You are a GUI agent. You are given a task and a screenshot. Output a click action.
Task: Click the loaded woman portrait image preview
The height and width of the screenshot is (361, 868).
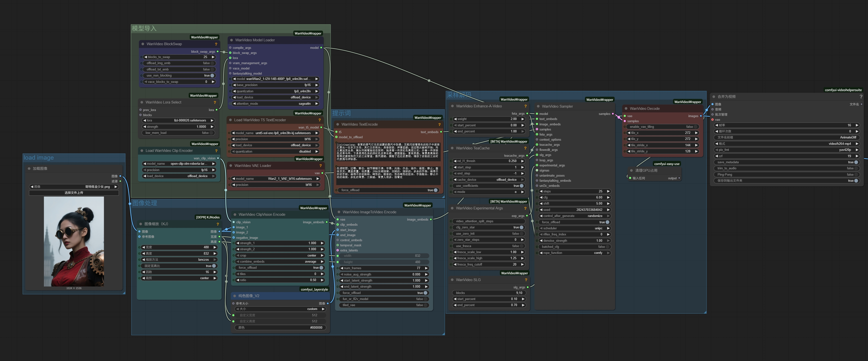(x=74, y=241)
